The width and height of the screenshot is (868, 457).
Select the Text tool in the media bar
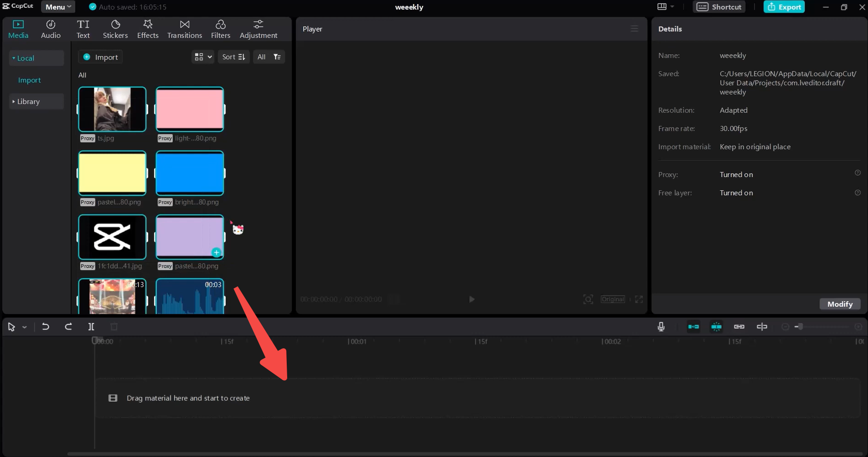pyautogui.click(x=83, y=29)
